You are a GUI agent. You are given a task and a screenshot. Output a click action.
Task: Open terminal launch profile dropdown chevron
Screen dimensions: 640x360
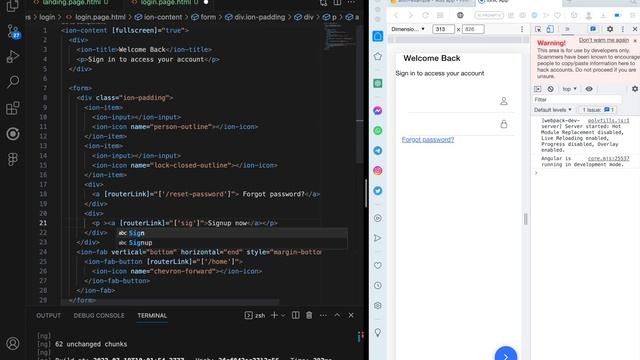283,316
